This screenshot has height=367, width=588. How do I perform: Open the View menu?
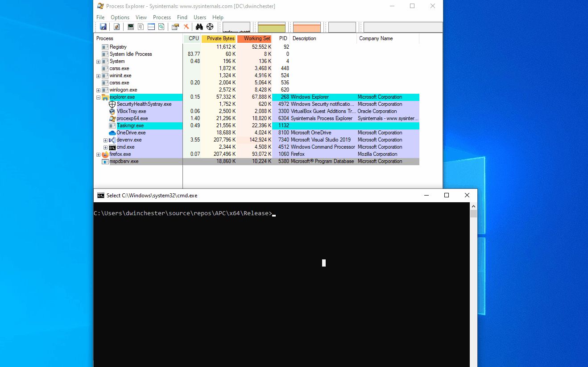(x=141, y=17)
